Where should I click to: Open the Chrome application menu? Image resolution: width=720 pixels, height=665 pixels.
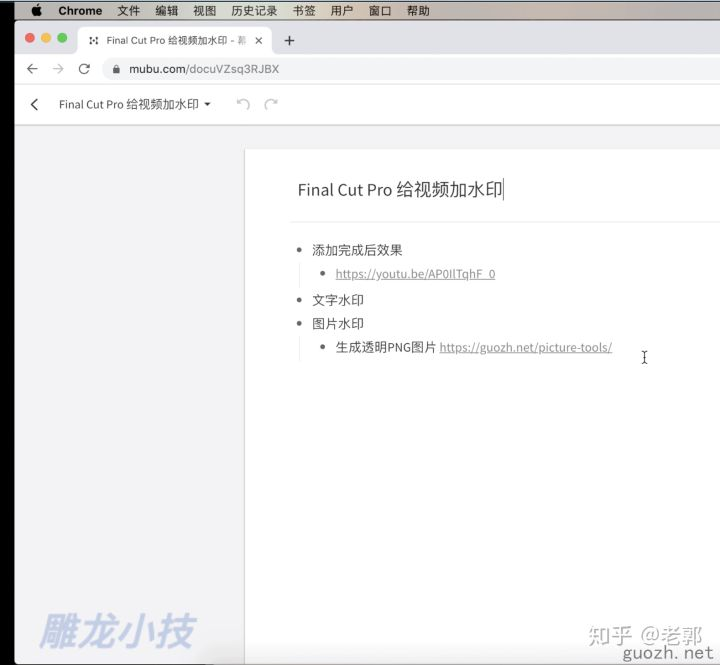point(80,11)
